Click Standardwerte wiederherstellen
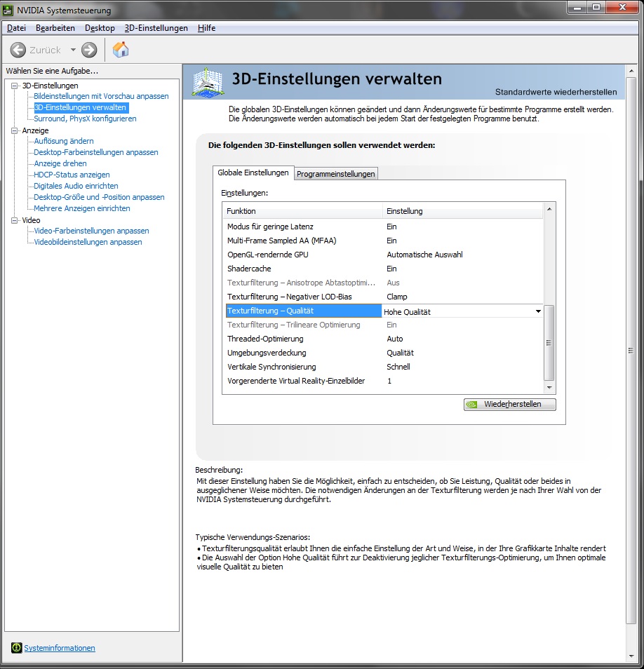 pos(556,92)
